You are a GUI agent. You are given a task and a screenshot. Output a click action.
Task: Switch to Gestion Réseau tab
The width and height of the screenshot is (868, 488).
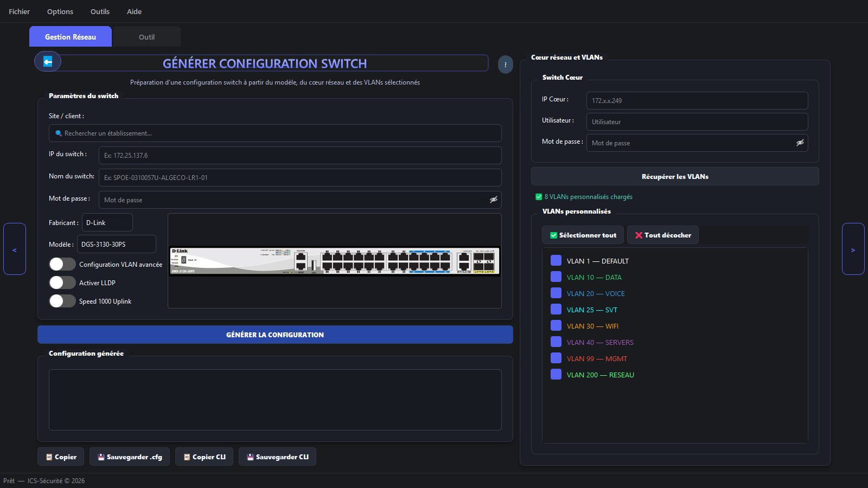coord(71,36)
